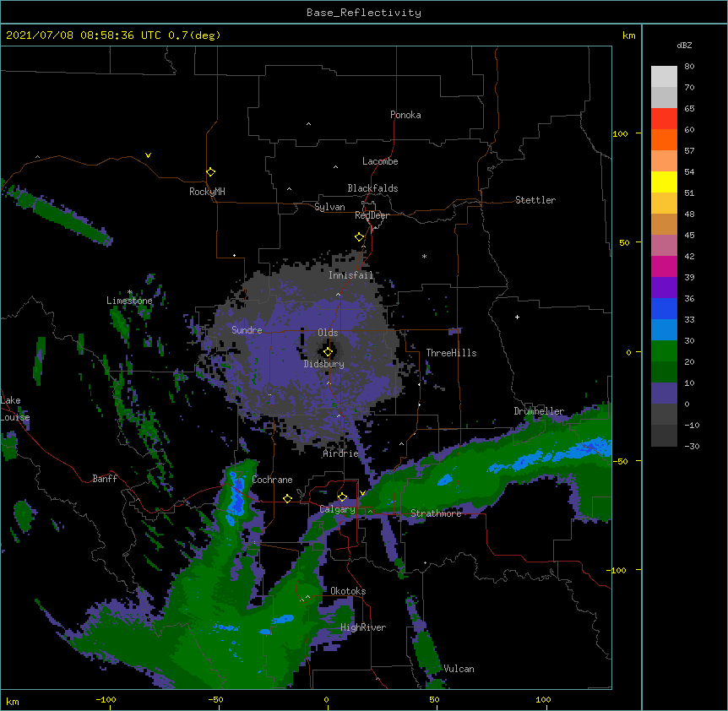The height and width of the screenshot is (711, 728).
Task: Click the HighRiver label
Action: point(363,627)
